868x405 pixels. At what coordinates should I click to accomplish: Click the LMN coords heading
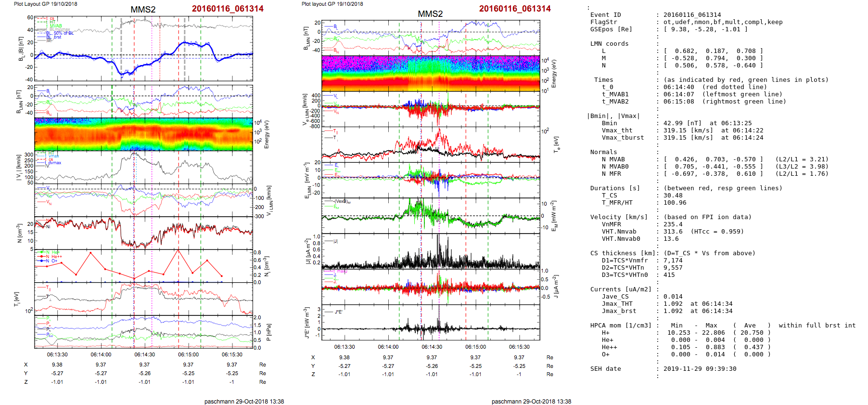609,44
